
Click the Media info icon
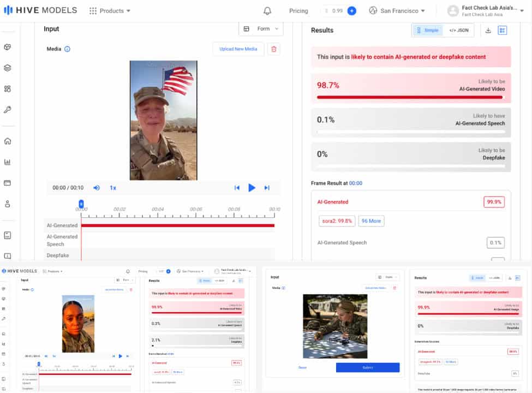67,49
